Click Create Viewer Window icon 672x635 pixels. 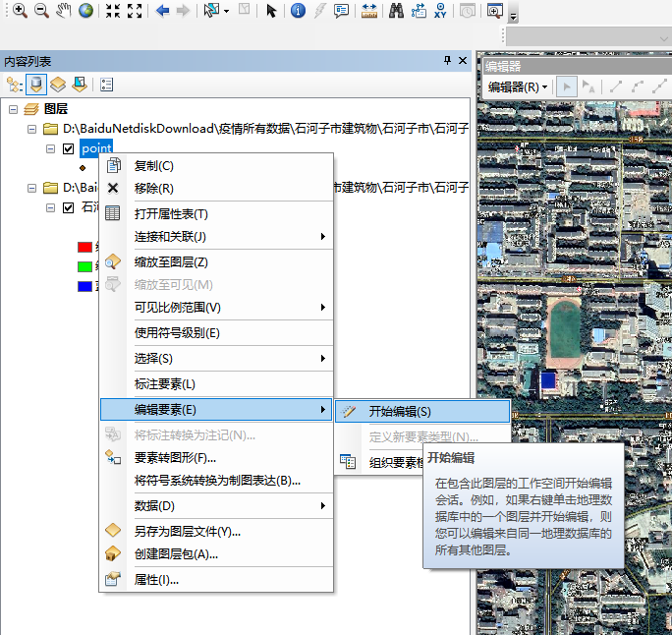tap(494, 10)
